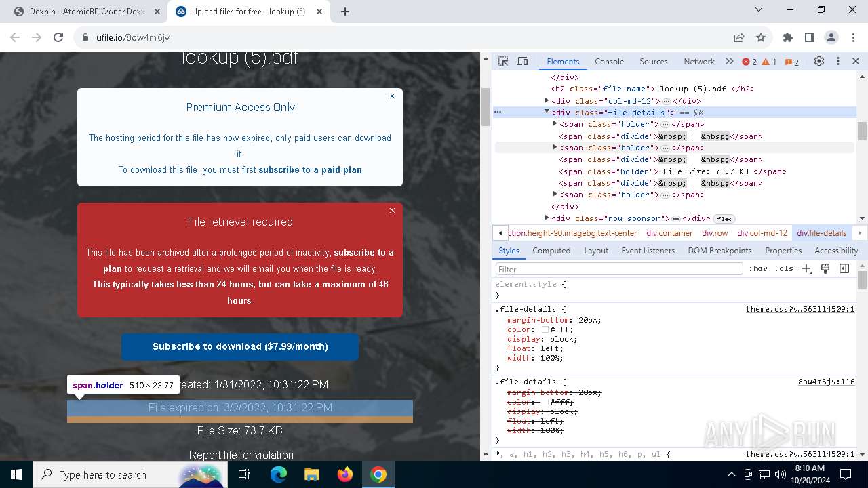The width and height of the screenshot is (868, 488).
Task: Expand the div row sponsor node
Action: click(x=547, y=218)
